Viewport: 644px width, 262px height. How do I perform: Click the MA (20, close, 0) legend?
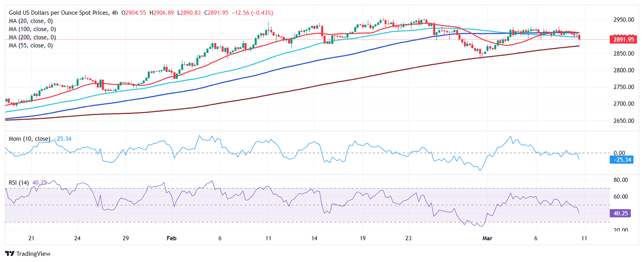[x=32, y=21]
